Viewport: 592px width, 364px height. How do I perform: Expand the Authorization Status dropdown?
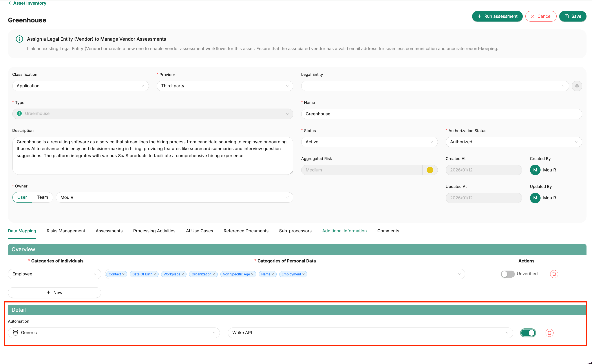pyautogui.click(x=513, y=142)
